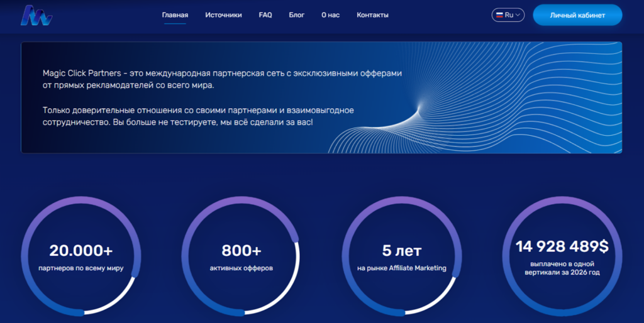The height and width of the screenshot is (323, 644).
Task: Navigate to the FAQ section
Action: tap(265, 15)
